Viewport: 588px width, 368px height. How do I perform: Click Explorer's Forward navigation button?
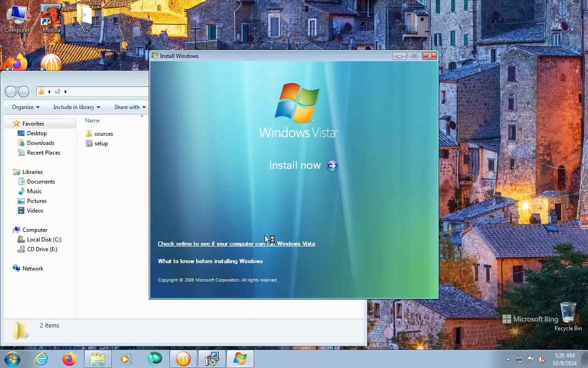pos(23,92)
